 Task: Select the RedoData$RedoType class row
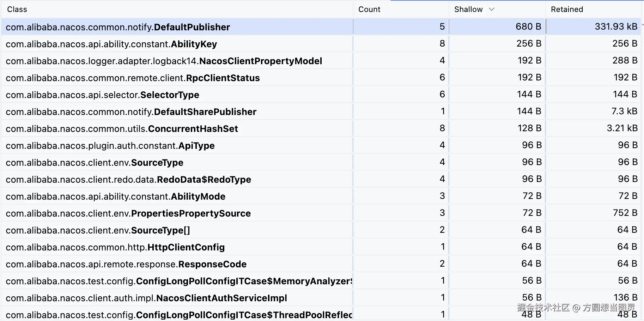click(x=128, y=180)
